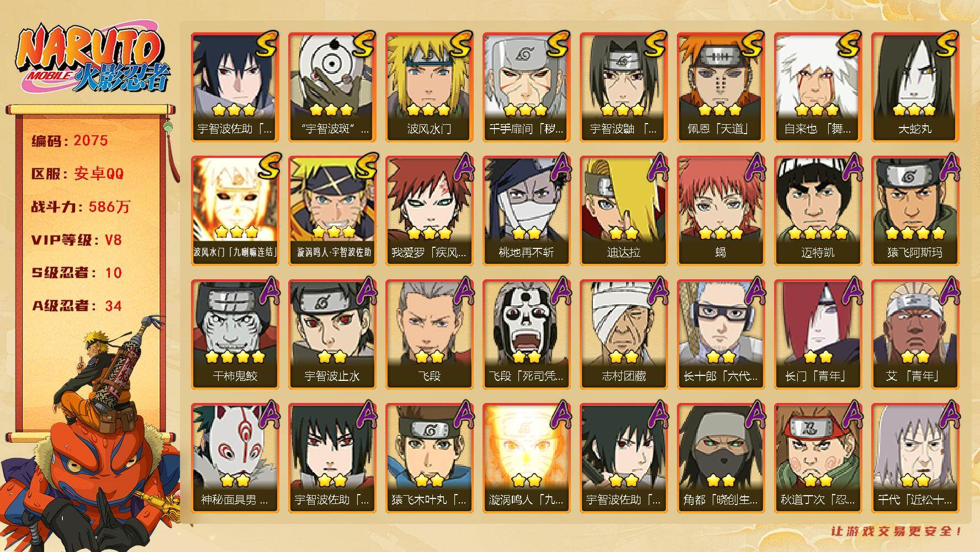This screenshot has width=980, height=552.
Task: Select the 猿飞阿斯玛 card
Action: pyautogui.click(x=915, y=210)
